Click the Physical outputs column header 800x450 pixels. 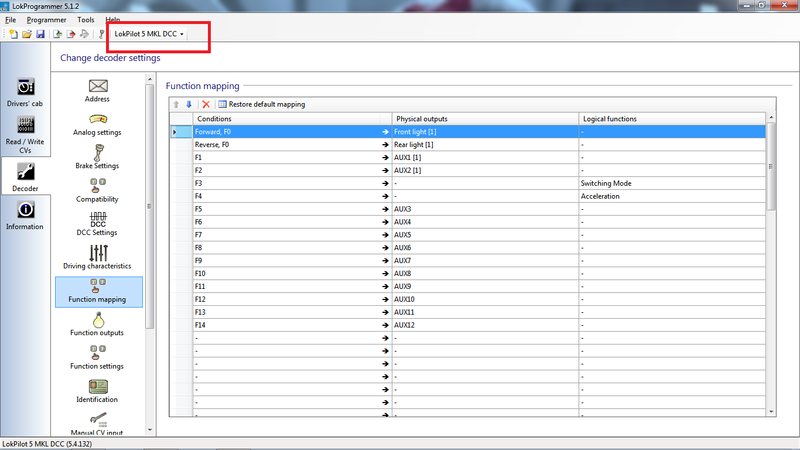485,119
